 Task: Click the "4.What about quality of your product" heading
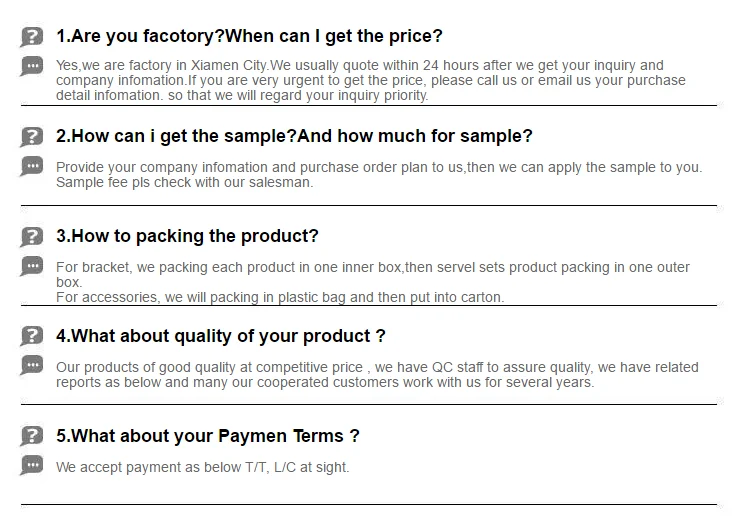[220, 337]
